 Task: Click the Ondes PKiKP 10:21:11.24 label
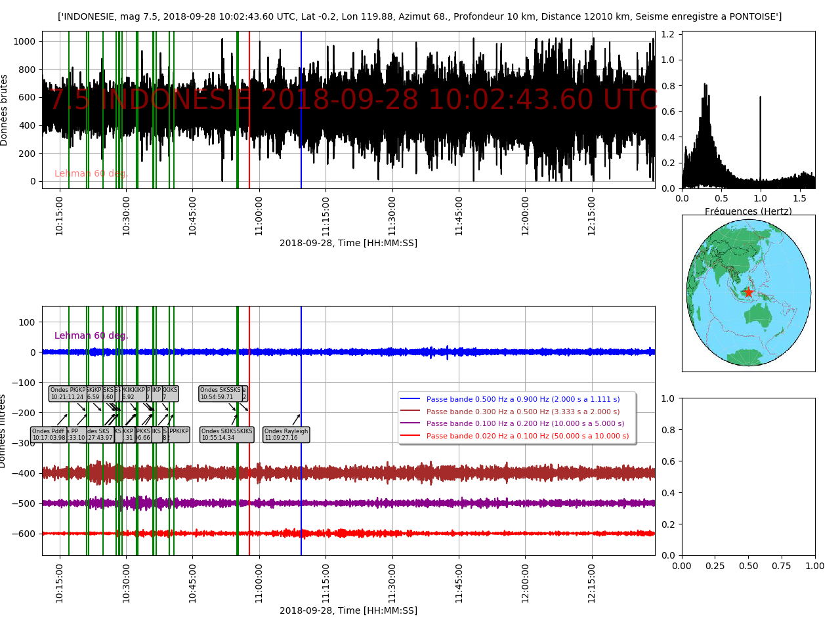click(x=68, y=393)
